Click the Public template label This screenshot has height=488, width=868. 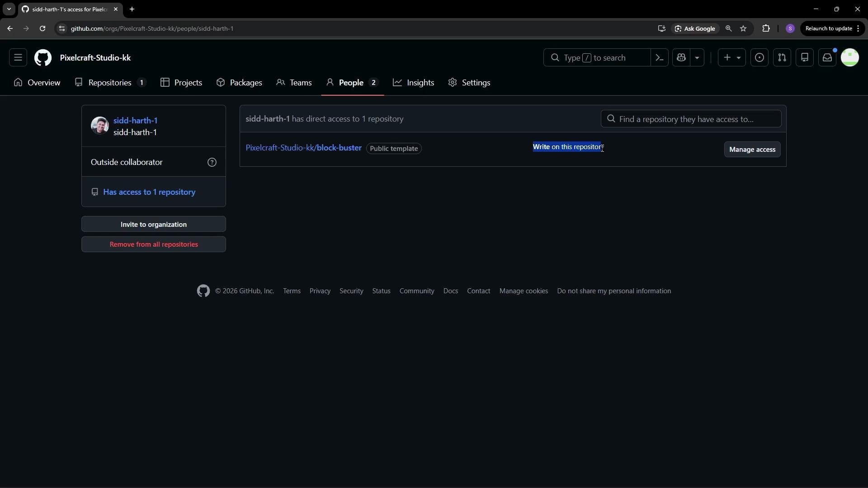click(394, 149)
